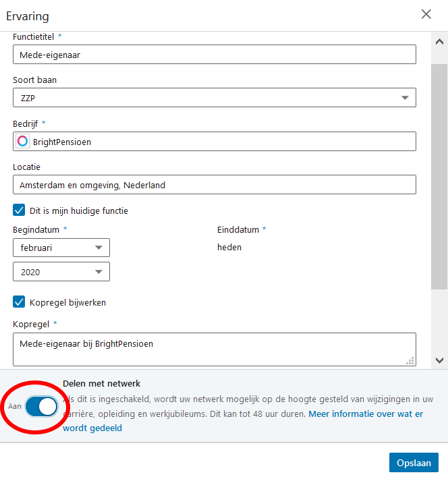Open the februari month dropdown
This screenshot has height=481, width=448.
pyautogui.click(x=61, y=248)
